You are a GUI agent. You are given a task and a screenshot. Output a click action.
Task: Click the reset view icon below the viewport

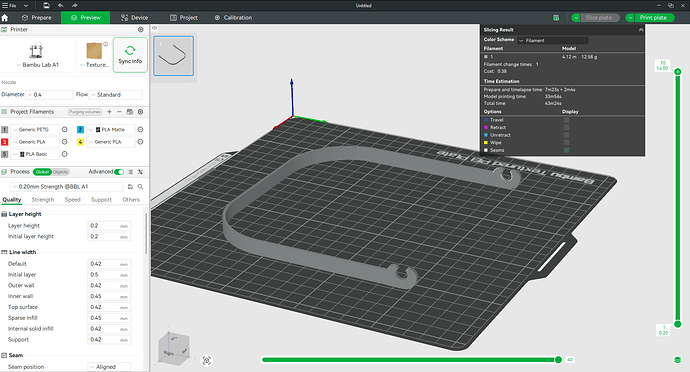pyautogui.click(x=206, y=361)
